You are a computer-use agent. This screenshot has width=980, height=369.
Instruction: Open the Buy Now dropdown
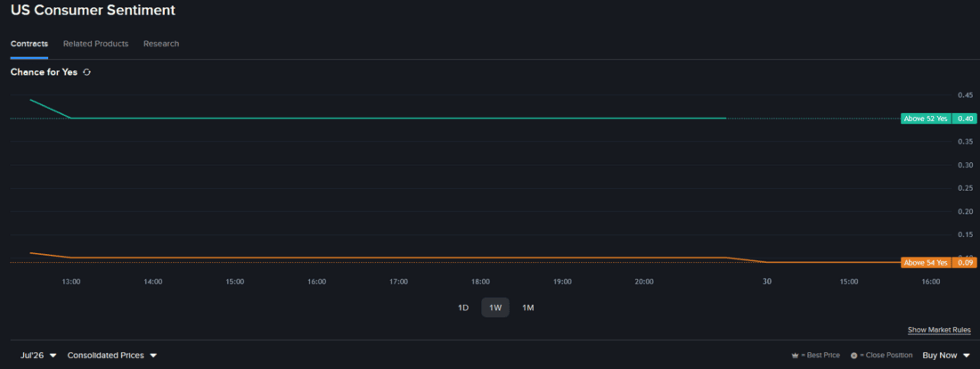pos(945,356)
